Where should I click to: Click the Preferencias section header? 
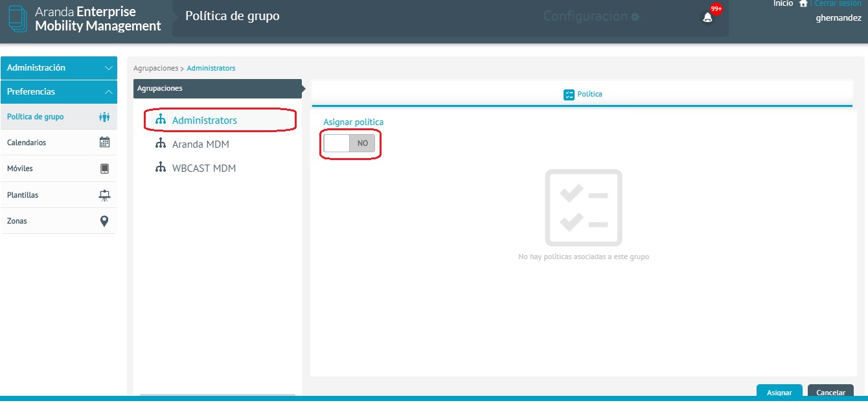tap(59, 92)
